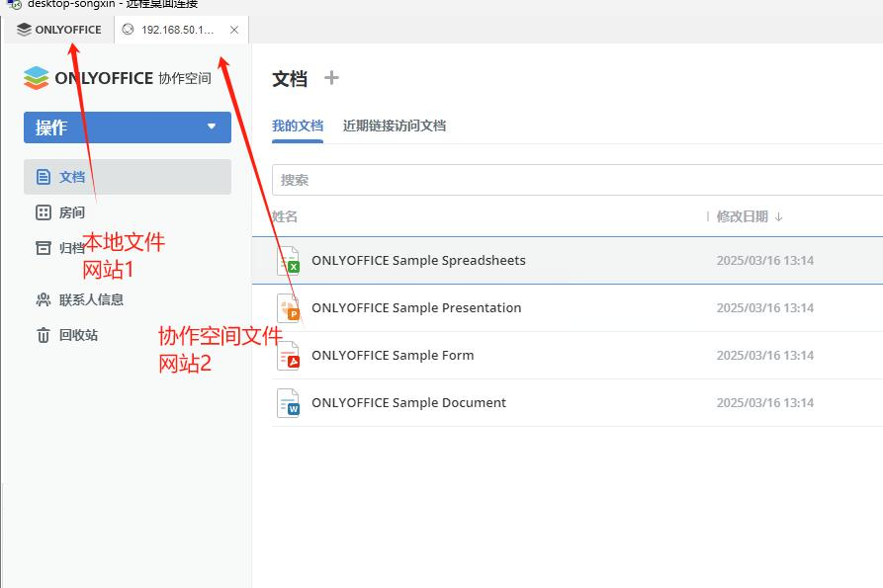This screenshot has height=588, width=883.
Task: Click the 归档 archive box icon
Action: [x=44, y=248]
